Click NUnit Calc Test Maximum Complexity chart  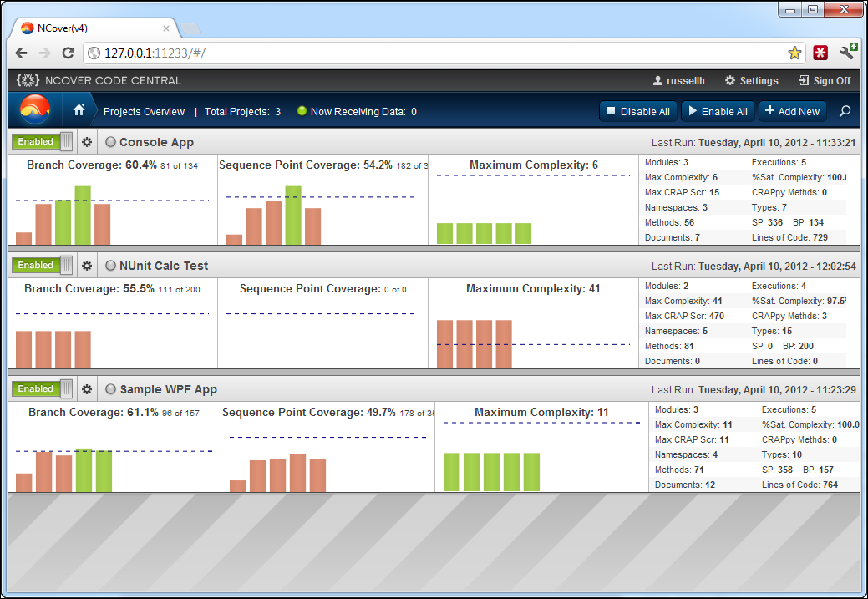tap(533, 343)
